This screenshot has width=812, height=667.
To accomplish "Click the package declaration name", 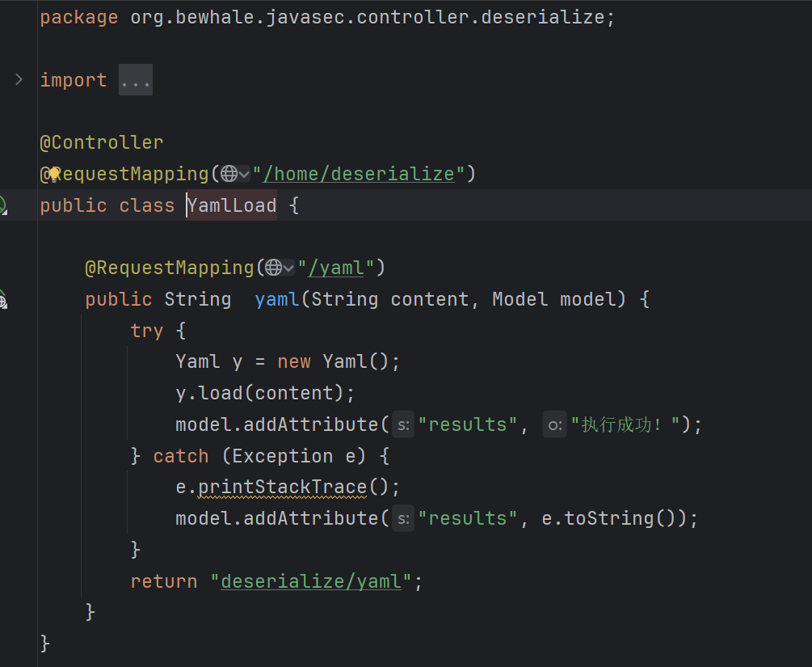I will [x=367, y=18].
